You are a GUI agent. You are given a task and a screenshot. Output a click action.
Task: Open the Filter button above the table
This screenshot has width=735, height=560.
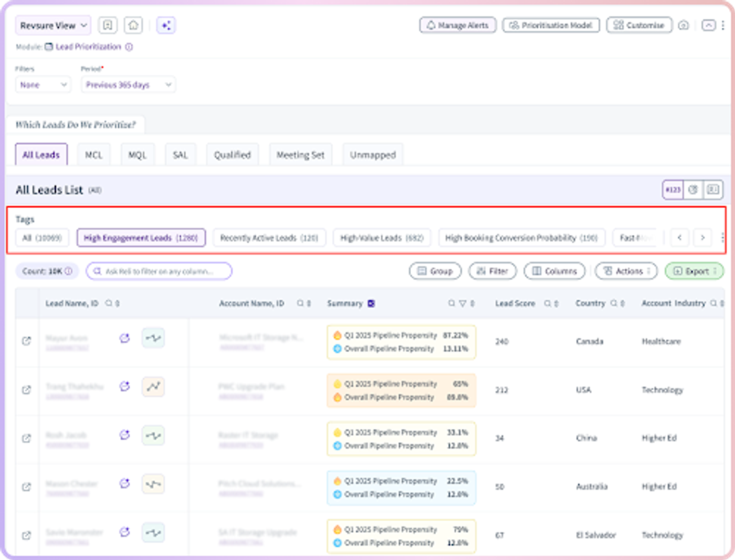[492, 271]
